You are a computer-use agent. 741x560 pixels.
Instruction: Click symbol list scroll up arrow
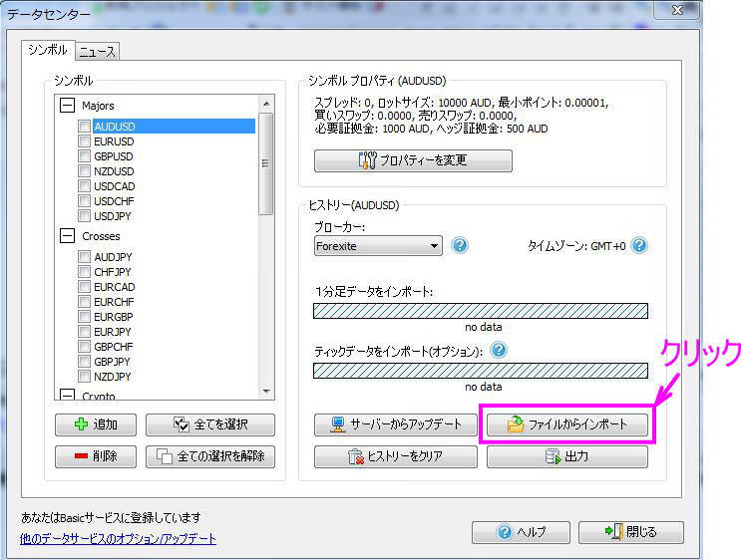[x=266, y=104]
